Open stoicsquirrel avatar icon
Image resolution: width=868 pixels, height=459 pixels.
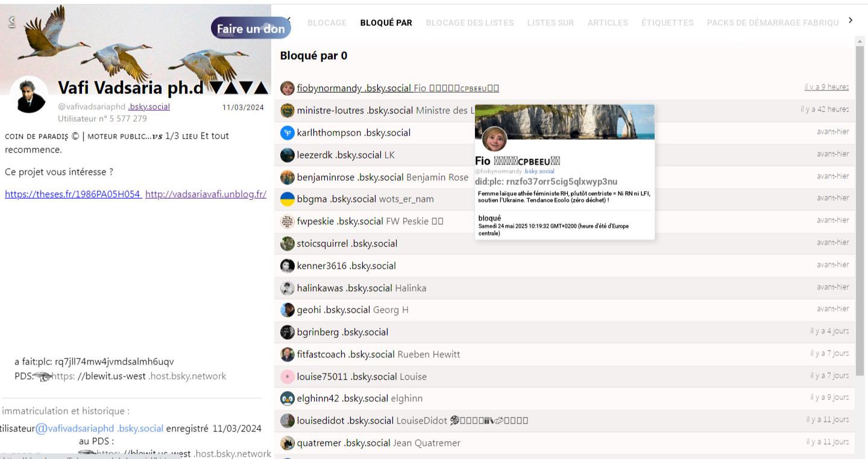[288, 244]
